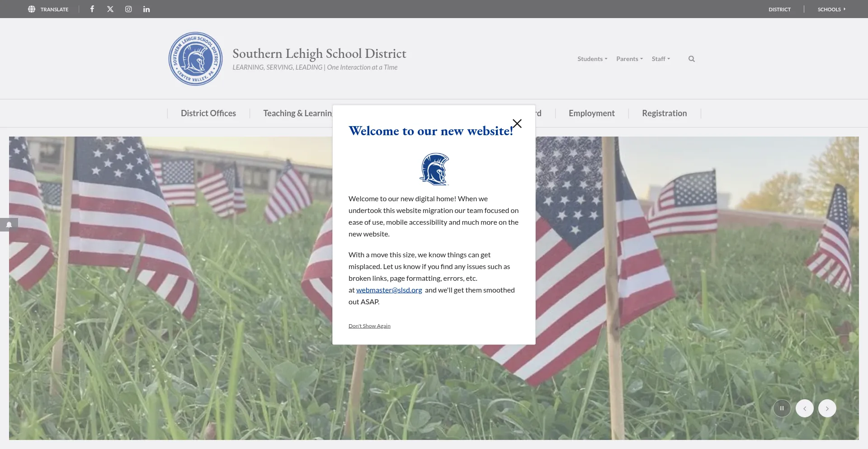
Task: Pause the slideshow
Action: pyautogui.click(x=782, y=408)
